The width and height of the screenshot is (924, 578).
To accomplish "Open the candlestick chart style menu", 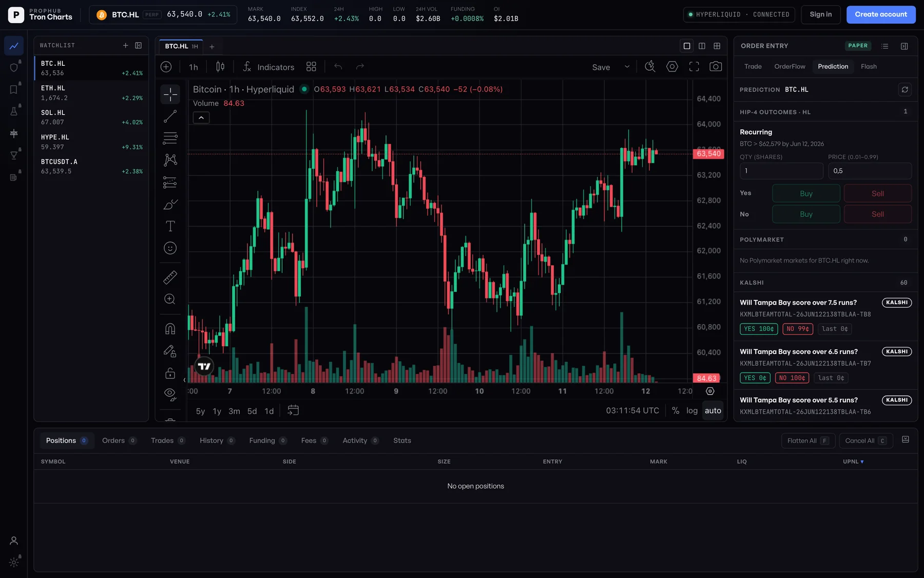I will 220,67.
